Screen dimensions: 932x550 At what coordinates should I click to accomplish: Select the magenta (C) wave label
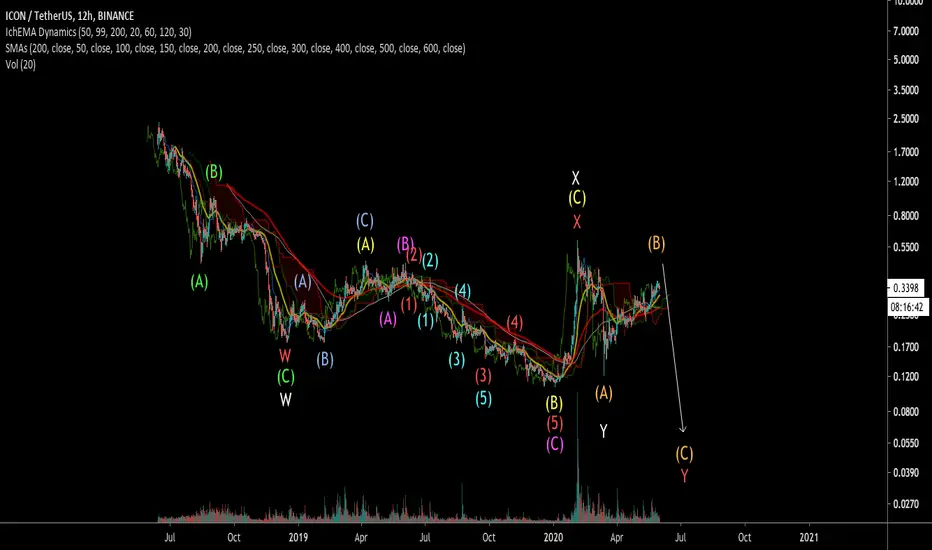(555, 444)
